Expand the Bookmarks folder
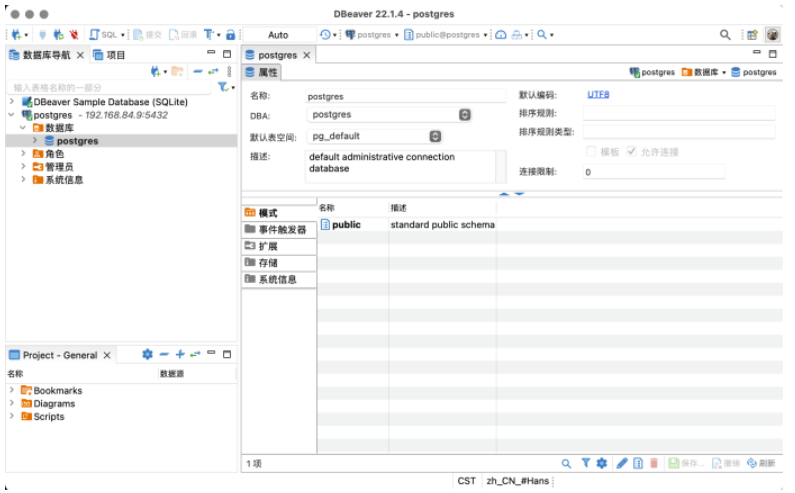This screenshot has width=795, height=493. click(12, 390)
